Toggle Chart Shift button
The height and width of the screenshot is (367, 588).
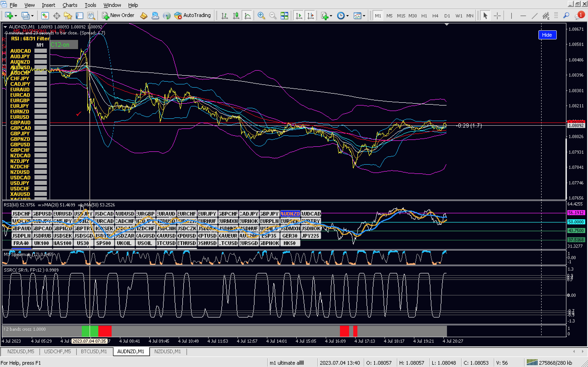[x=311, y=16]
